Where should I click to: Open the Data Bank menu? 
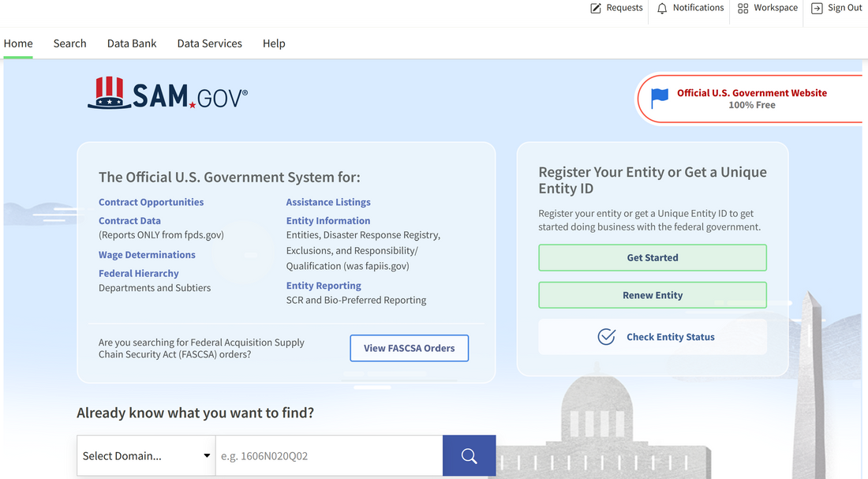[132, 43]
